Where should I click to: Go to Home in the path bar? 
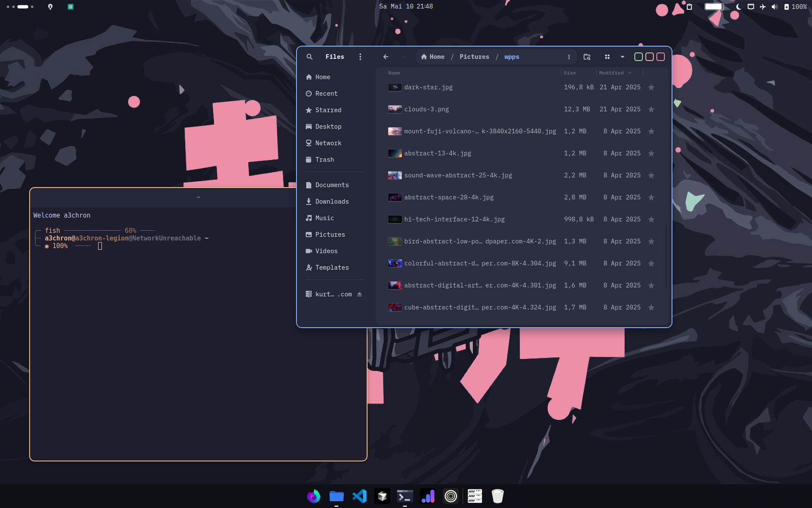pos(433,57)
